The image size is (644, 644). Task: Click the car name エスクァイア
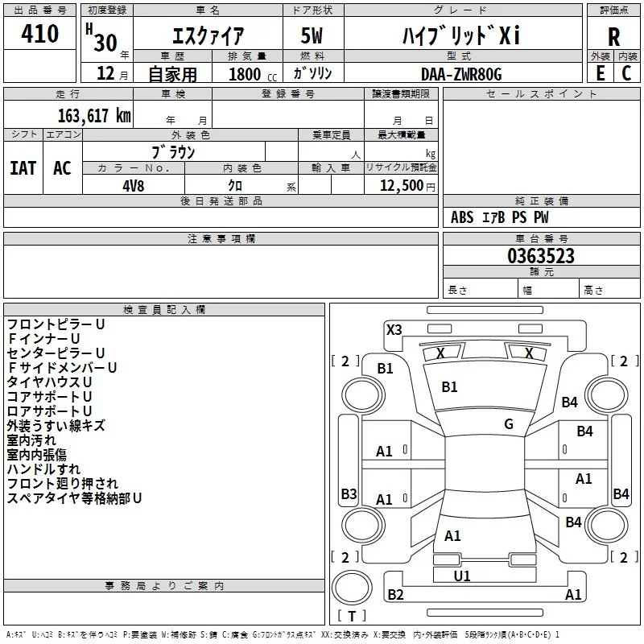point(208,36)
